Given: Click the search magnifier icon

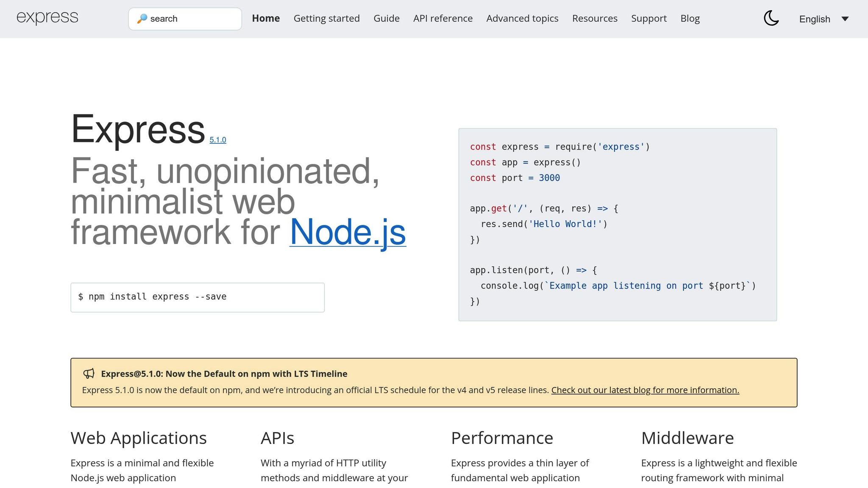Looking at the screenshot, I should click(x=142, y=18).
